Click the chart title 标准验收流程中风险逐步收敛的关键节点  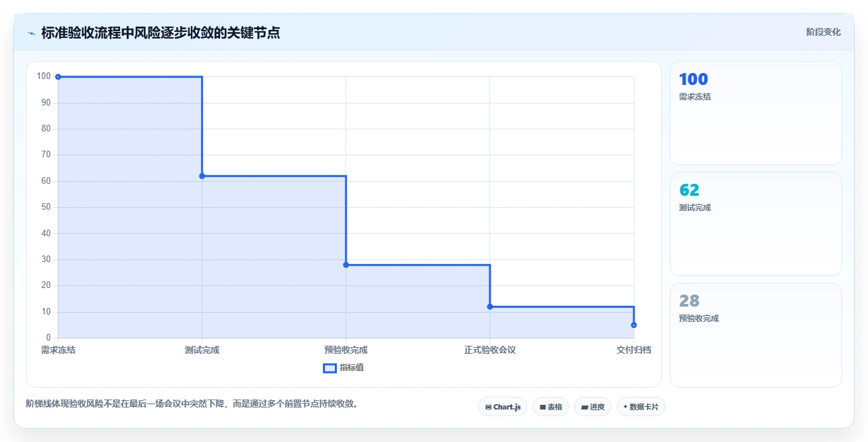160,33
